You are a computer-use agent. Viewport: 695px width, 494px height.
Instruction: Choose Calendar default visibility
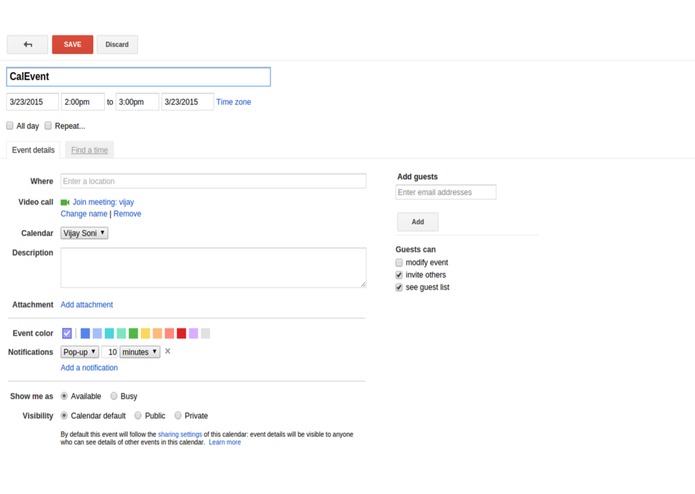click(x=64, y=415)
